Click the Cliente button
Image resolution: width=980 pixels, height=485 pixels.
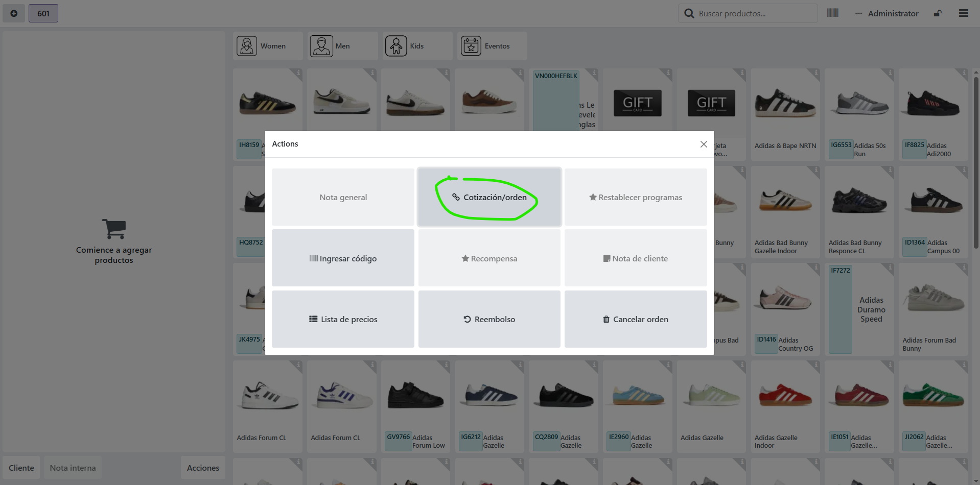click(x=21, y=468)
